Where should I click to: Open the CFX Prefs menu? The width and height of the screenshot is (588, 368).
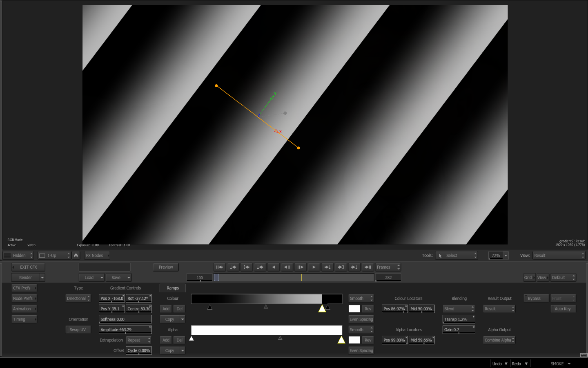pos(24,288)
